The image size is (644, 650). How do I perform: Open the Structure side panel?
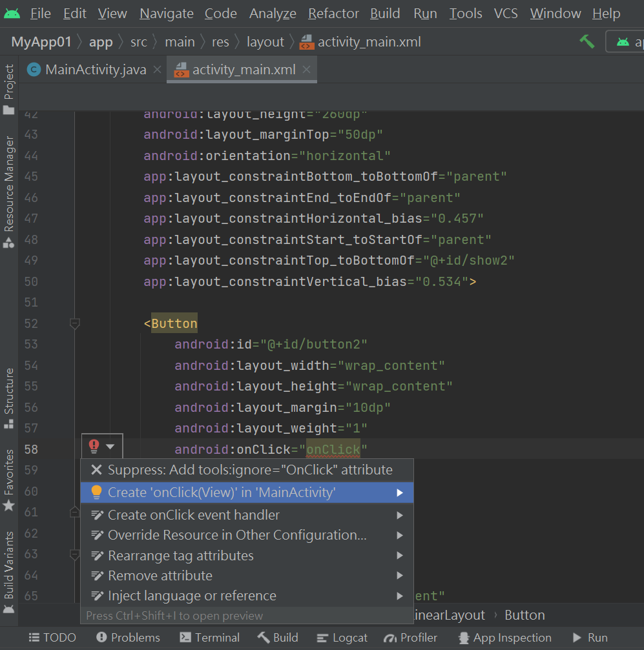coord(8,398)
